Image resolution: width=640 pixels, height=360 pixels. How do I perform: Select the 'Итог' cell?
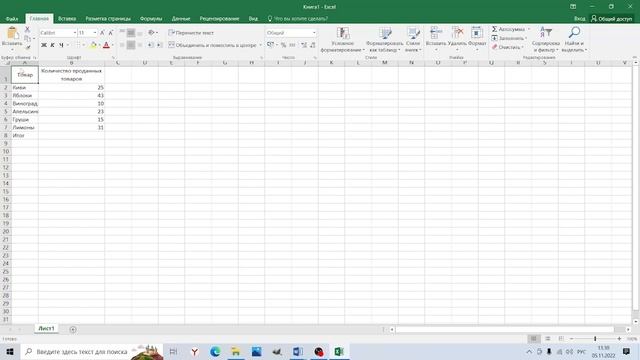(x=25, y=136)
